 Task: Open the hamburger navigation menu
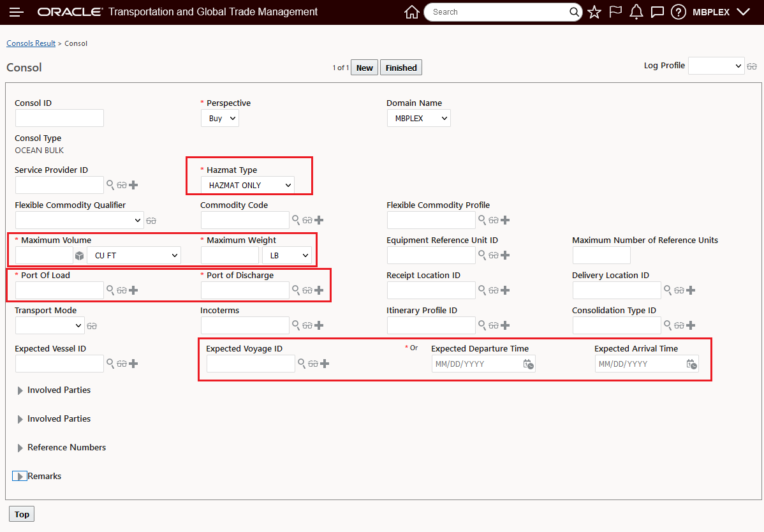pos(17,12)
